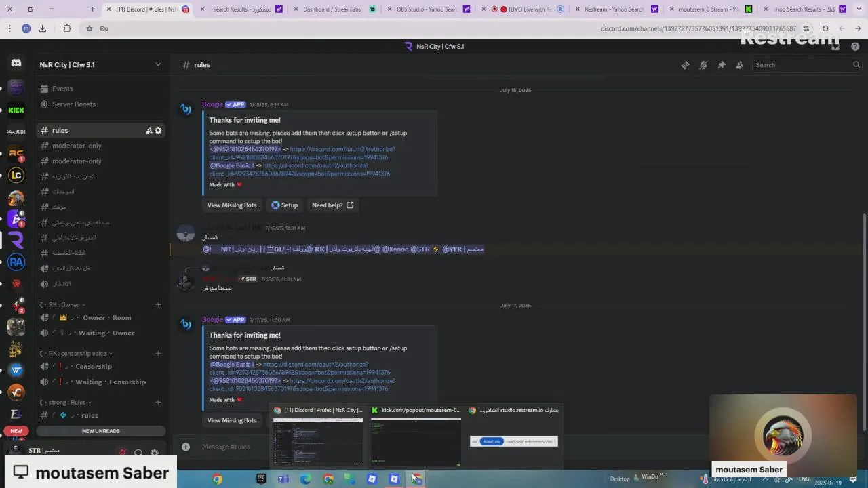Open the orange VC server icon
Viewport: 868px width, 488px height.
(16, 392)
